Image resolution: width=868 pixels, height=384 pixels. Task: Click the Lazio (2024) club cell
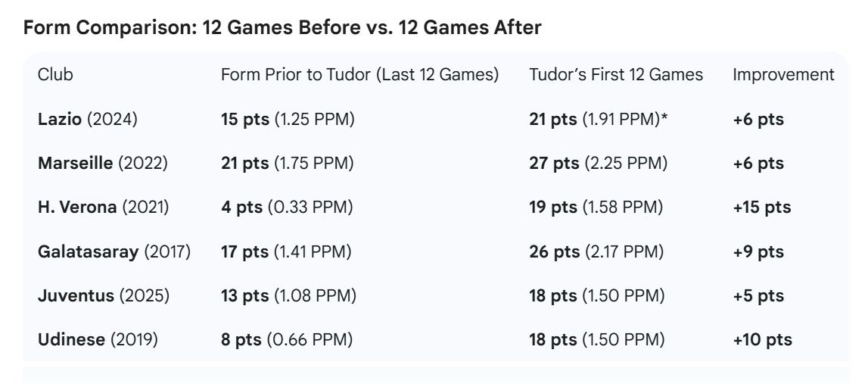(88, 119)
